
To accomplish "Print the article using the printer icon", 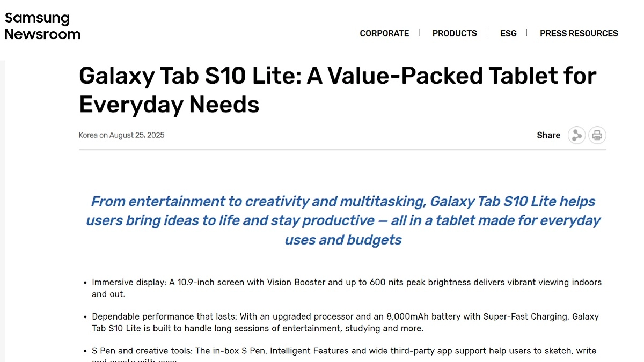I will click(x=597, y=135).
